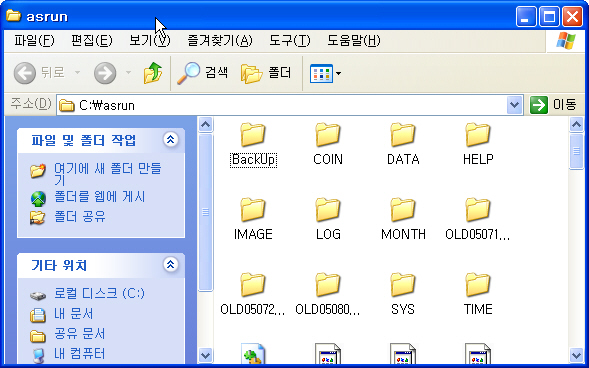Collapse the 파일 및 폴더 작업 panel
The height and width of the screenshot is (368, 589).
tap(171, 139)
